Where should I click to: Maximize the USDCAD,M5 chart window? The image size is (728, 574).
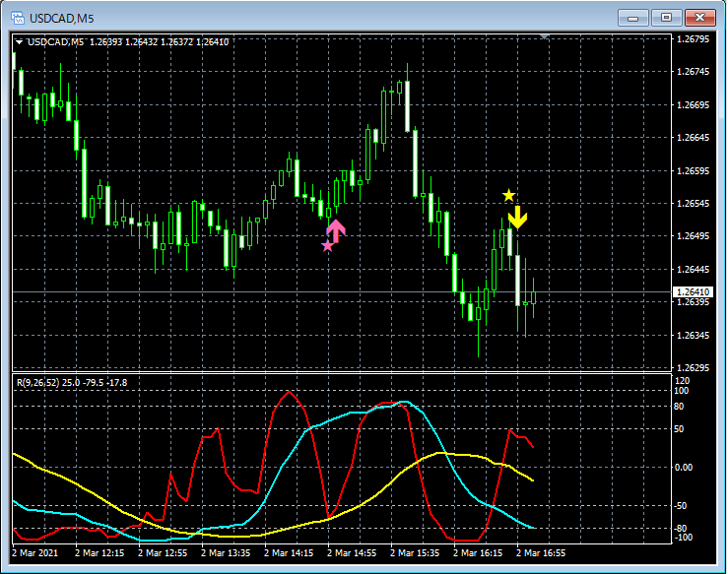coord(667,18)
